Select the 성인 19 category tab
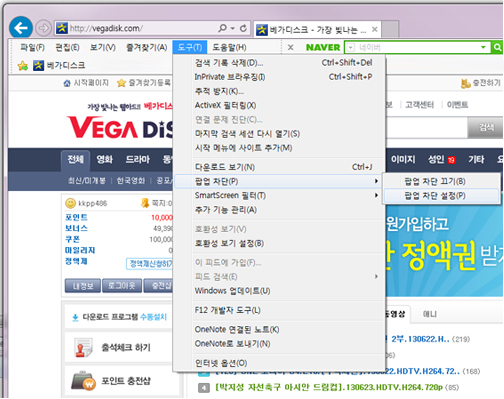504x399 pixels. tap(441, 160)
